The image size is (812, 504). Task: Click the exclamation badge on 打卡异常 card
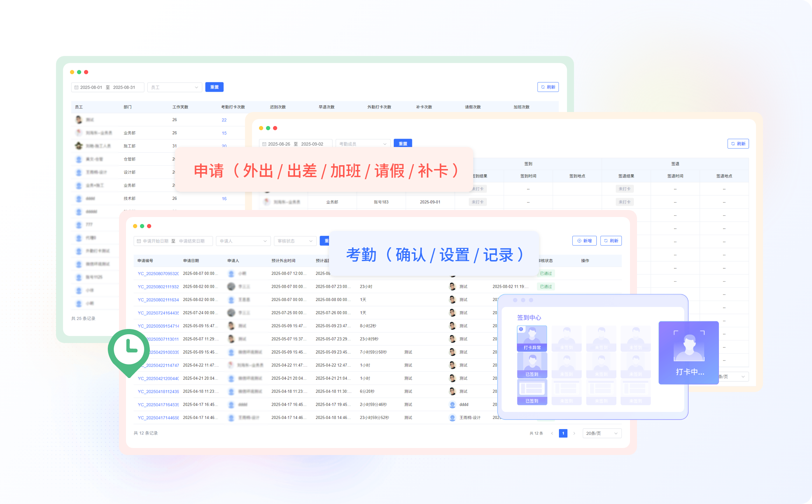click(x=521, y=329)
